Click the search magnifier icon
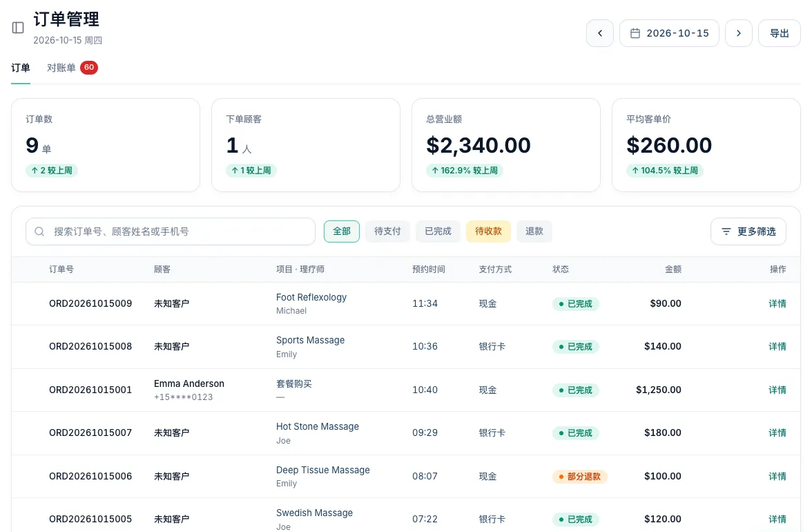Viewport: 812px width, 532px height. coord(39,231)
